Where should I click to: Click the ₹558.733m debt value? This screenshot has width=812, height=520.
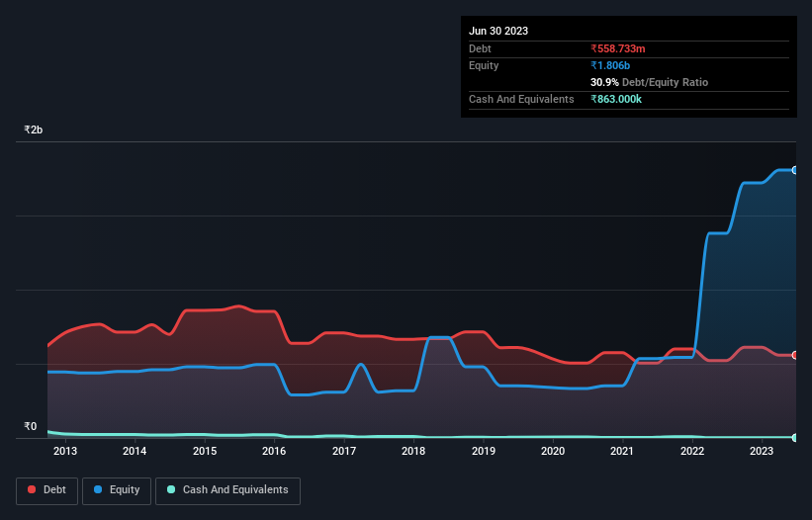tap(618, 48)
